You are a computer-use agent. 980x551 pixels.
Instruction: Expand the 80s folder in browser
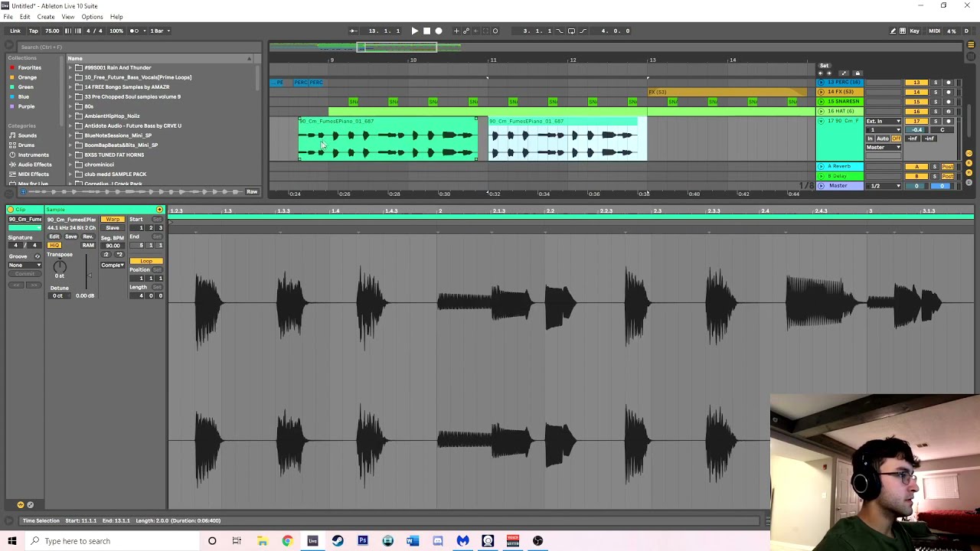pos(70,106)
